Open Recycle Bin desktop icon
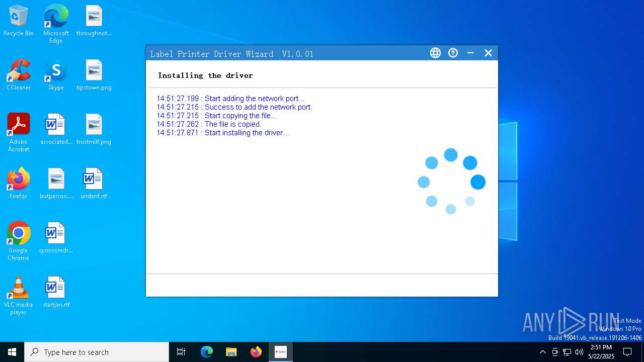644x362 pixels. (x=19, y=21)
